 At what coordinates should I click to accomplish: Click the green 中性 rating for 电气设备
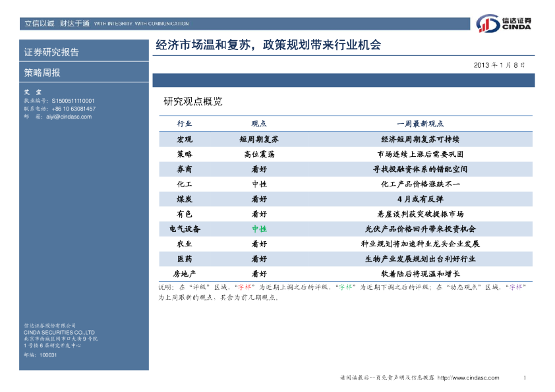coord(259,229)
